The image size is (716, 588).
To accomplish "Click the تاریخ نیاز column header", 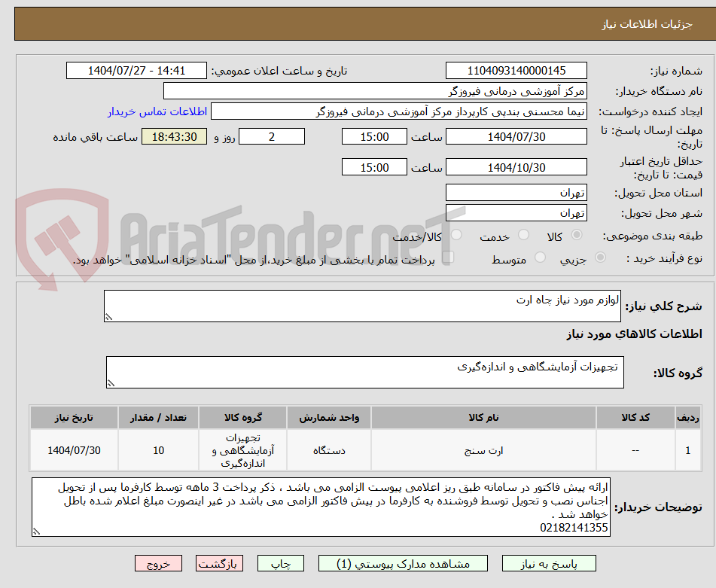I will click(x=74, y=418).
